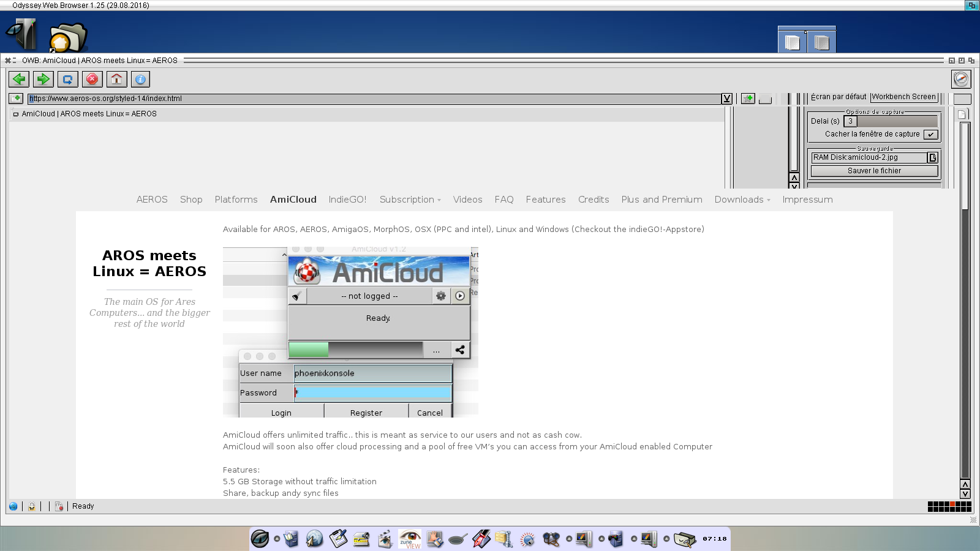Image resolution: width=980 pixels, height=551 pixels.
Task: Click the file chooser icon beside amicloud-2.jpg
Action: (x=933, y=158)
